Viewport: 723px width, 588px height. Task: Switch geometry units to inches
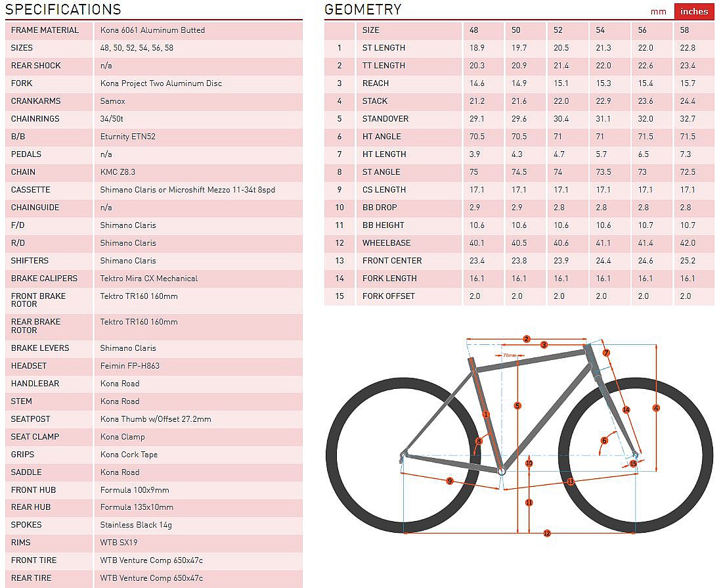coord(694,11)
